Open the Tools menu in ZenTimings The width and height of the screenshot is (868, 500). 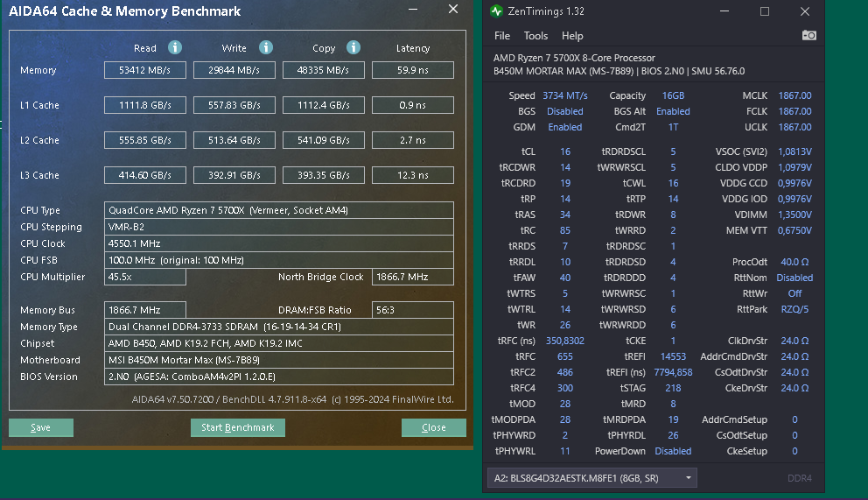tap(535, 35)
